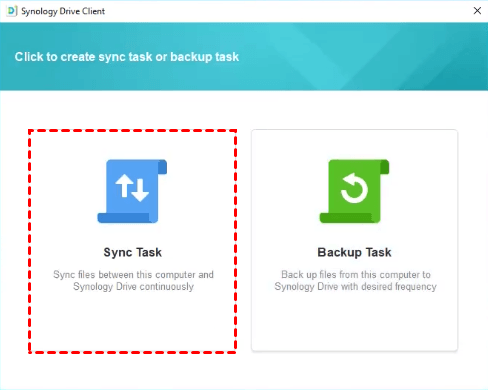Click the 'Click to create sync task or backup task' header text
This screenshot has width=488, height=390.
[127, 57]
